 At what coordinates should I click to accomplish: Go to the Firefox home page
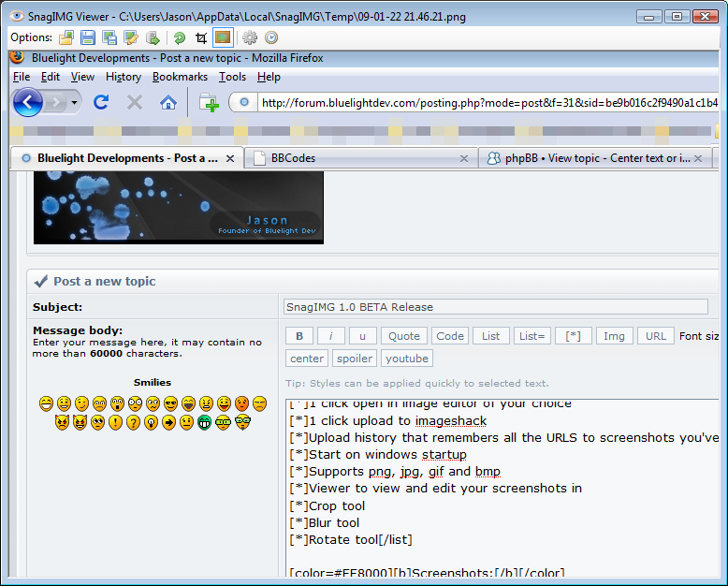(168, 102)
